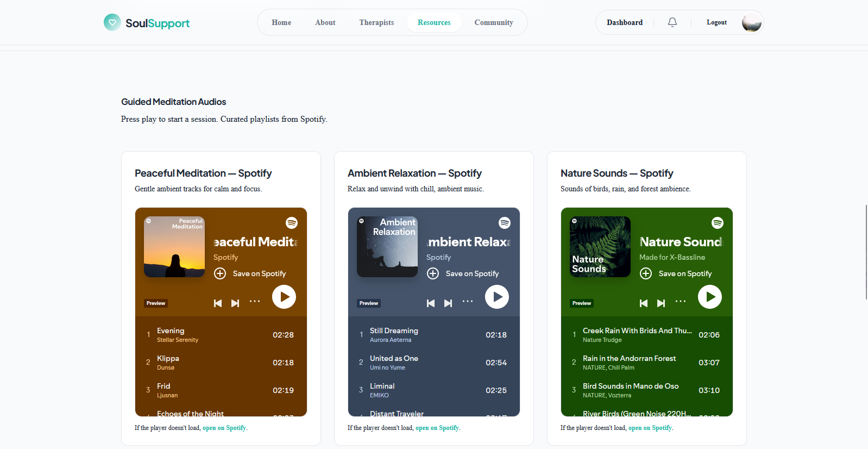Open the user profile avatar
This screenshot has width=868, height=449.
pos(752,22)
